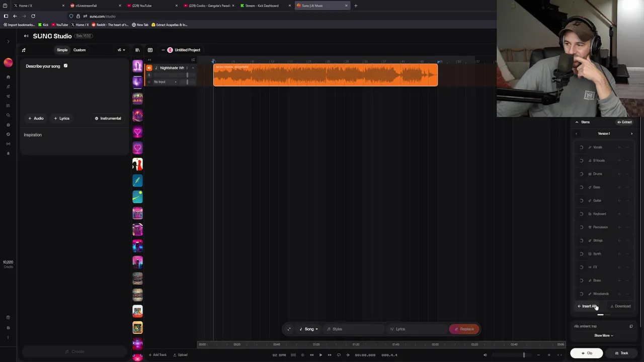Viewport: 644px width, 362px height.
Task: Click the Replace button
Action: click(464, 329)
